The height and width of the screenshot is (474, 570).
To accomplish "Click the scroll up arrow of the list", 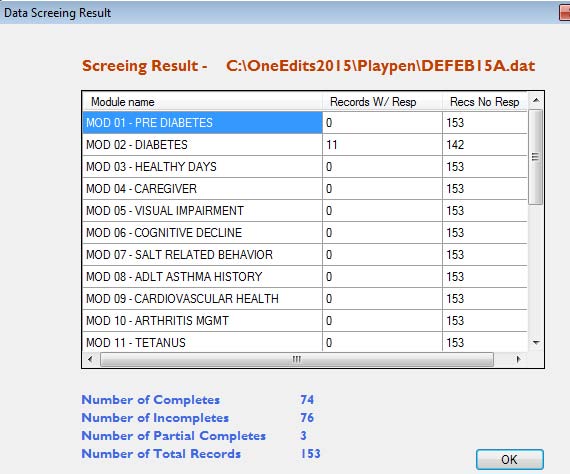I will (x=536, y=100).
